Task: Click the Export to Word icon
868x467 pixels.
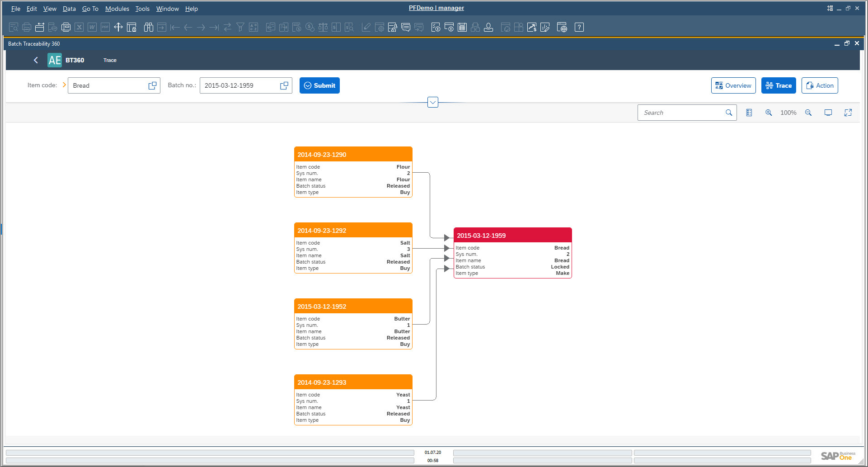Action: pos(92,27)
